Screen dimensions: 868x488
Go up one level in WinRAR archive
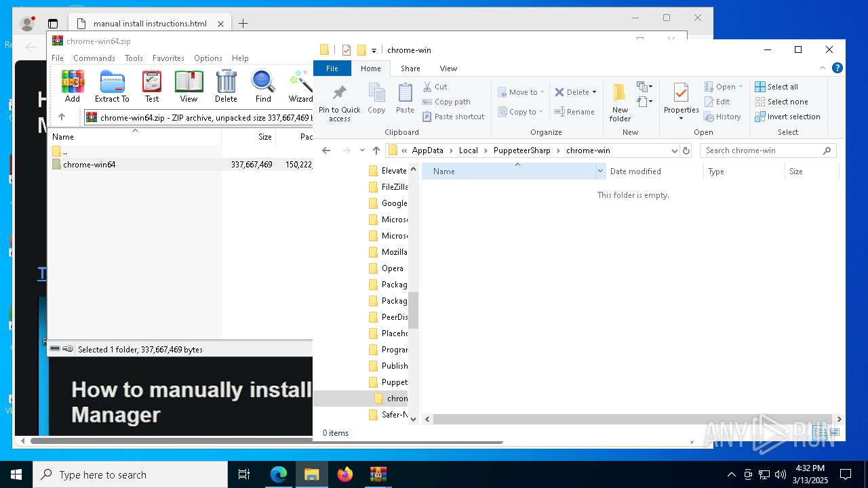(62, 117)
